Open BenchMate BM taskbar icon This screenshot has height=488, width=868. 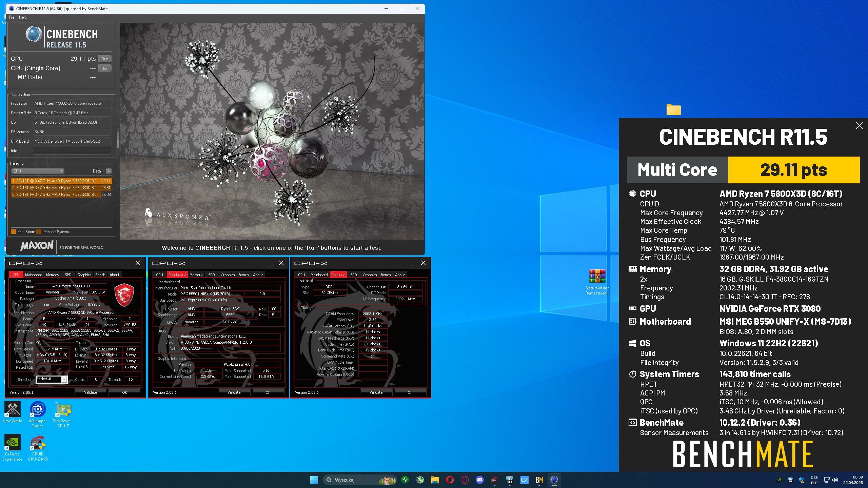tap(539, 480)
